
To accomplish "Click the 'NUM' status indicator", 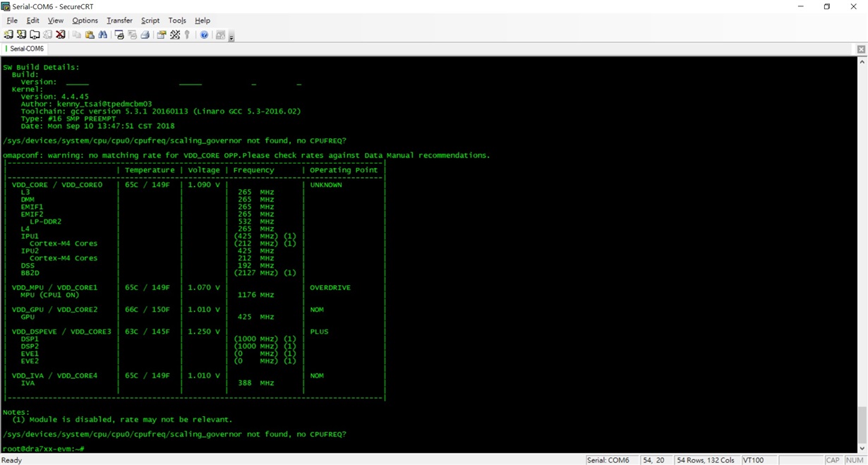I will [x=854, y=460].
